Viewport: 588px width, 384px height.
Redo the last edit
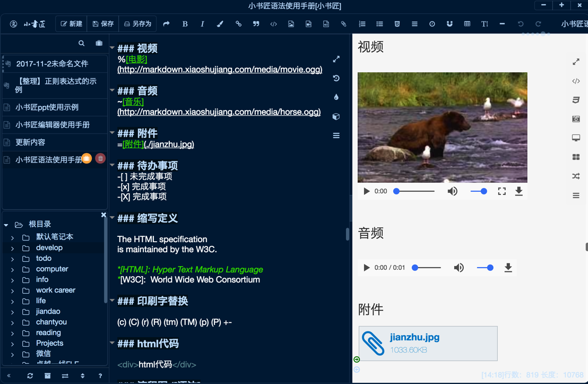pyautogui.click(x=538, y=24)
